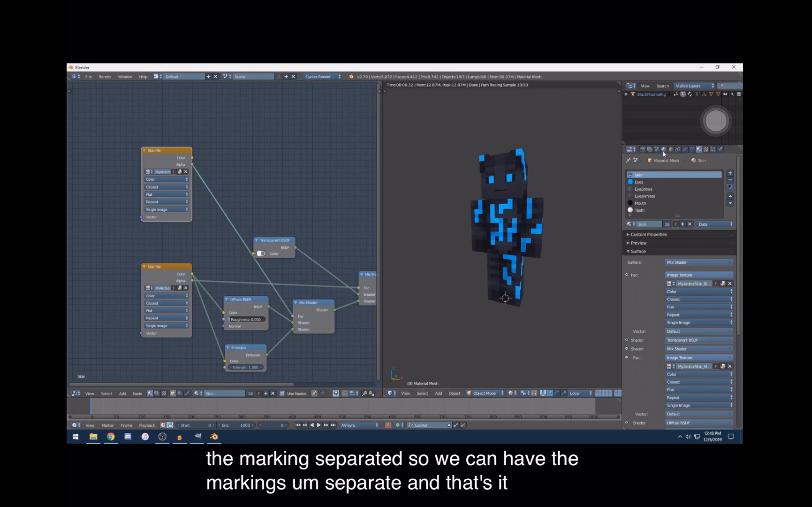This screenshot has width=812, height=507.
Task: Add a new material slot plus button
Action: 730,173
